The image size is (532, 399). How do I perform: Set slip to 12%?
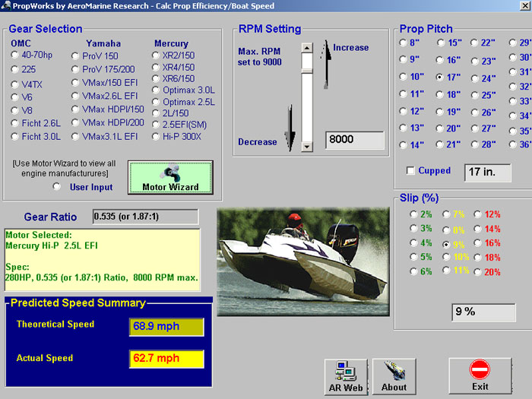pyautogui.click(x=477, y=214)
